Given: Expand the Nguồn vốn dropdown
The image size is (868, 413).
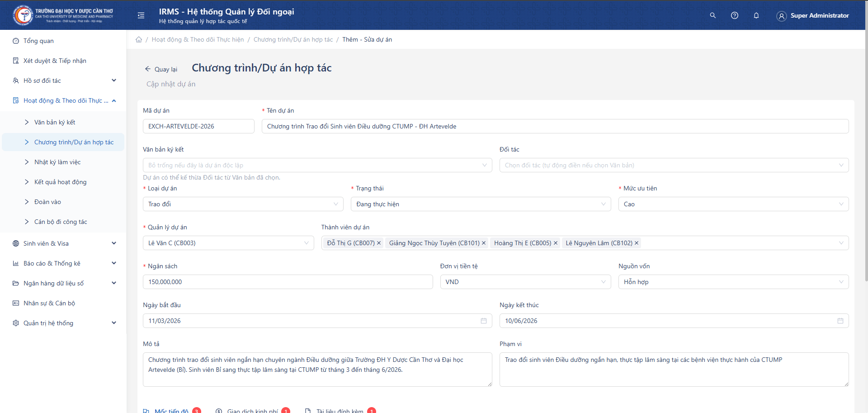Looking at the screenshot, I should tap(733, 282).
